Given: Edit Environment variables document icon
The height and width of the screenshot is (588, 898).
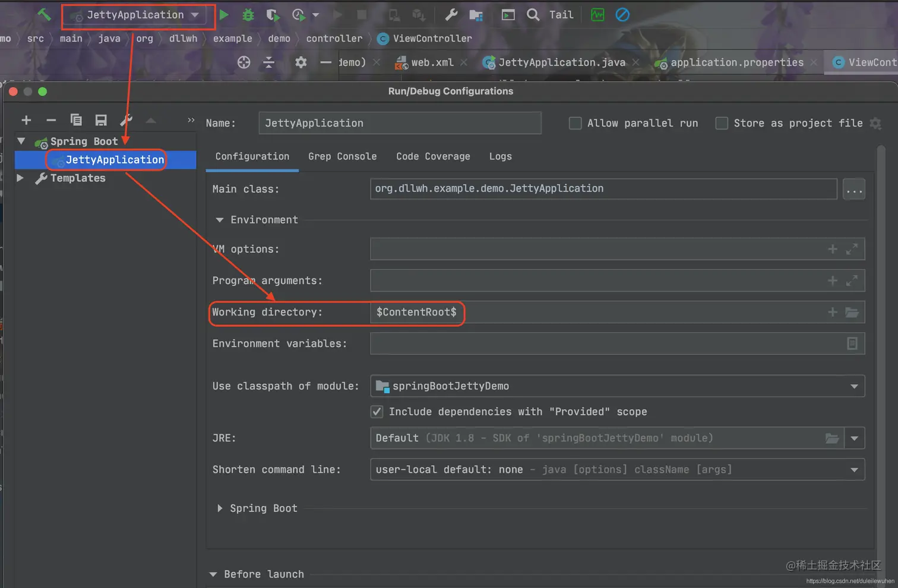Looking at the screenshot, I should click(x=852, y=343).
